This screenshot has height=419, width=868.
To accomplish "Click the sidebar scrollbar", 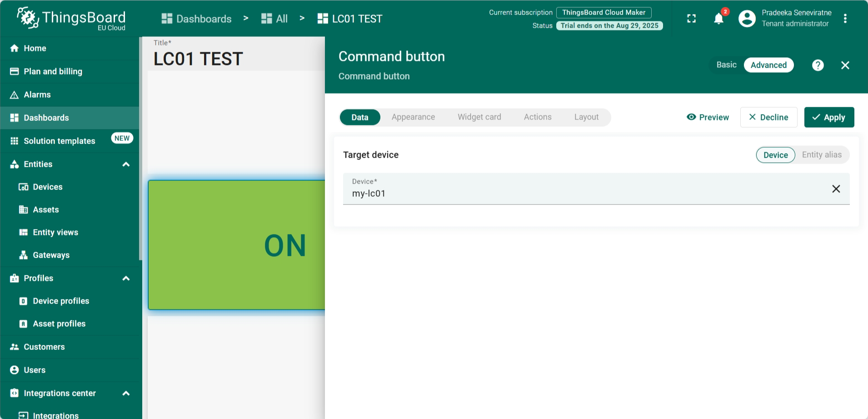I will pos(140,149).
